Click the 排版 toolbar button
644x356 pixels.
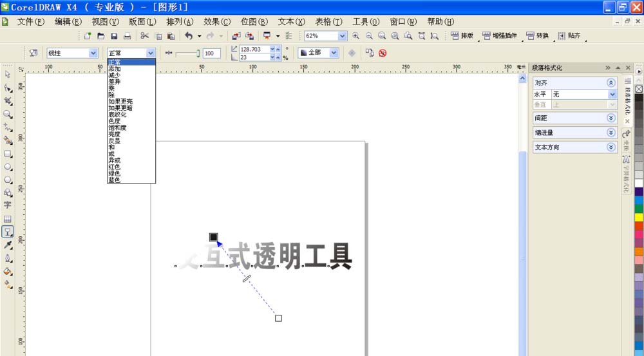pos(462,36)
